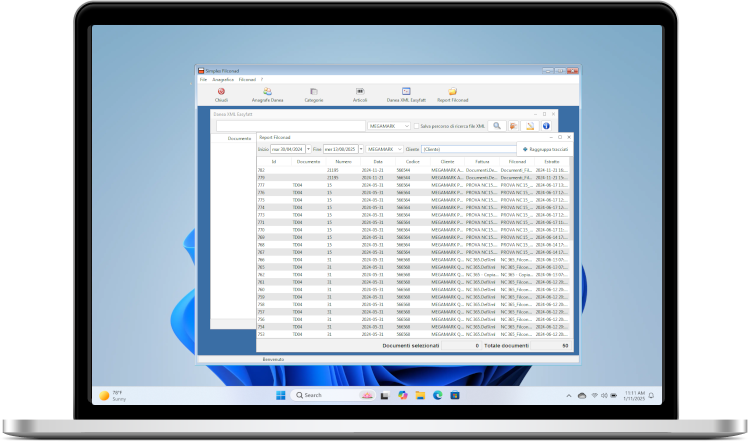Open the Danea XML Easyfatt toolbar icon
Image resolution: width=749 pixels, height=442 pixels.
(406, 95)
